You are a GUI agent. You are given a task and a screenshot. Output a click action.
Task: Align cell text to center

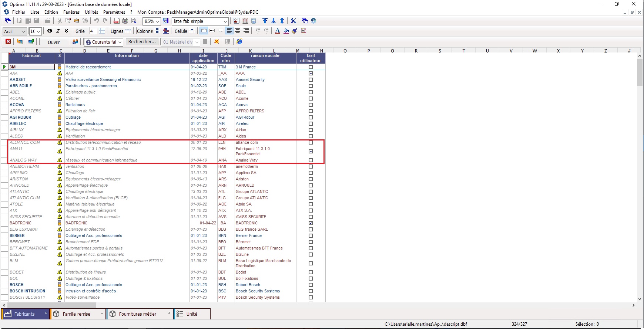point(238,31)
